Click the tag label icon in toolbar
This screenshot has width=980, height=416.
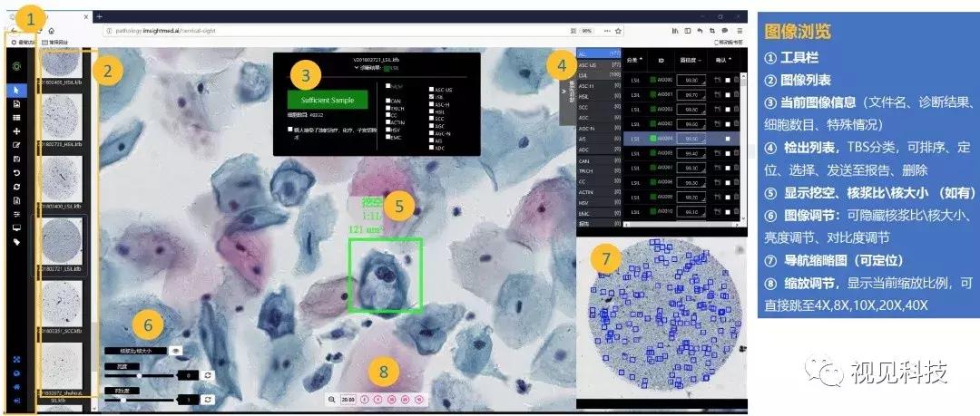click(x=16, y=241)
